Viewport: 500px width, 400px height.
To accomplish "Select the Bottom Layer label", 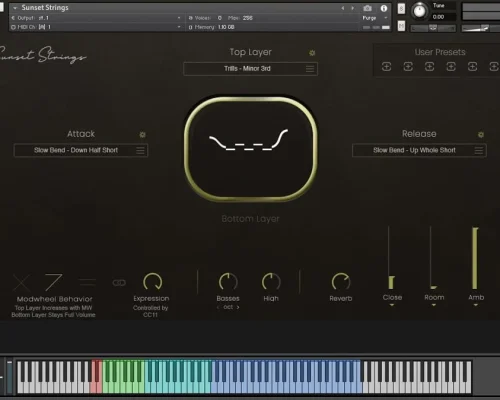I will click(x=250, y=219).
